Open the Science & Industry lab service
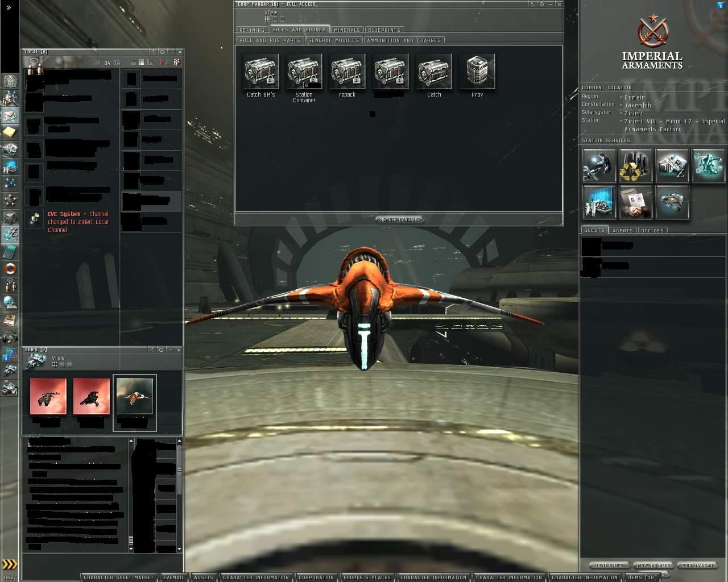The width and height of the screenshot is (728, 582). pos(599,202)
